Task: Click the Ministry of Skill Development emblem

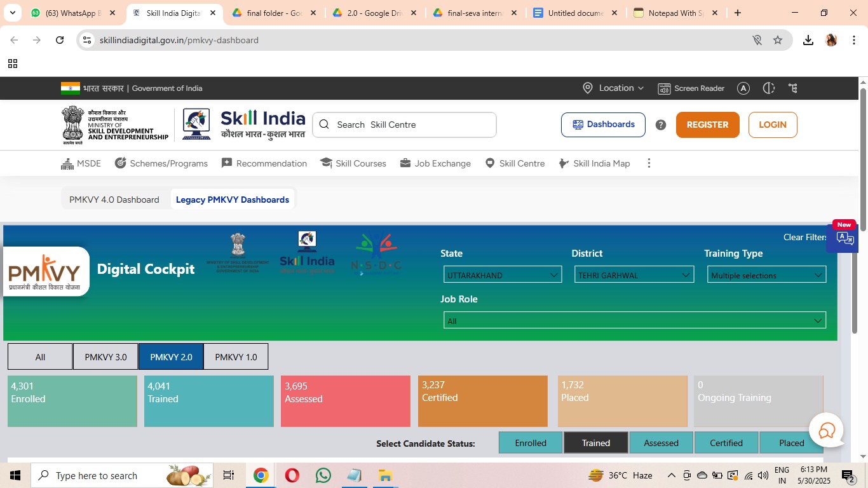Action: tap(116, 125)
